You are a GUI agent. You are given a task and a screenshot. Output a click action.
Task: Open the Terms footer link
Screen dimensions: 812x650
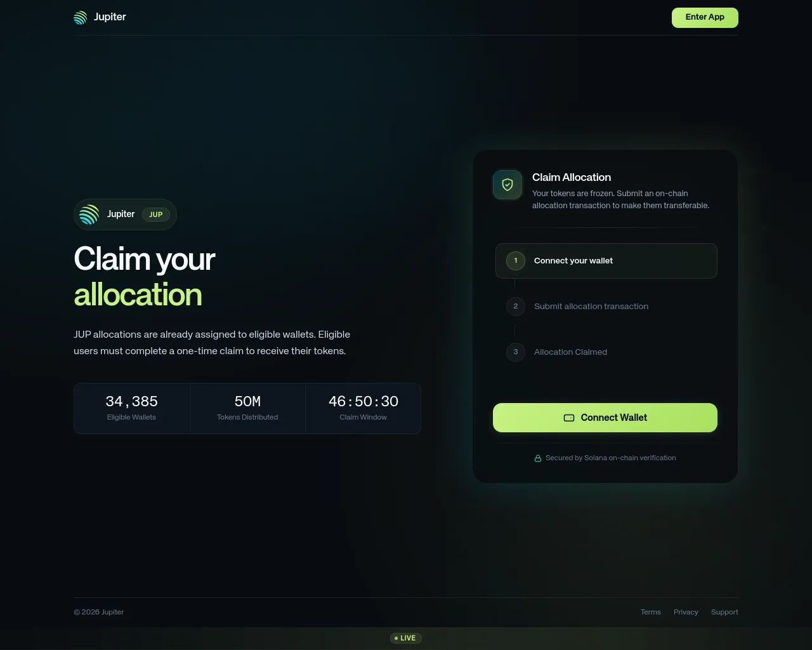click(650, 613)
